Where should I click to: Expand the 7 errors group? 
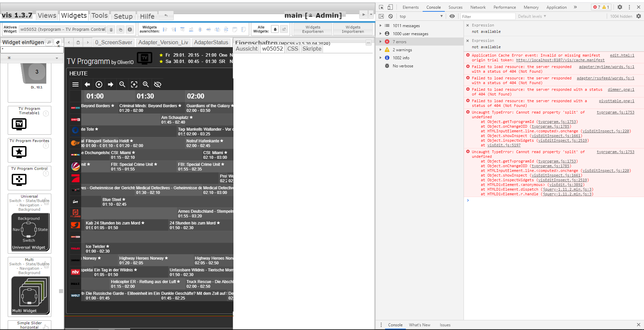pos(380,42)
